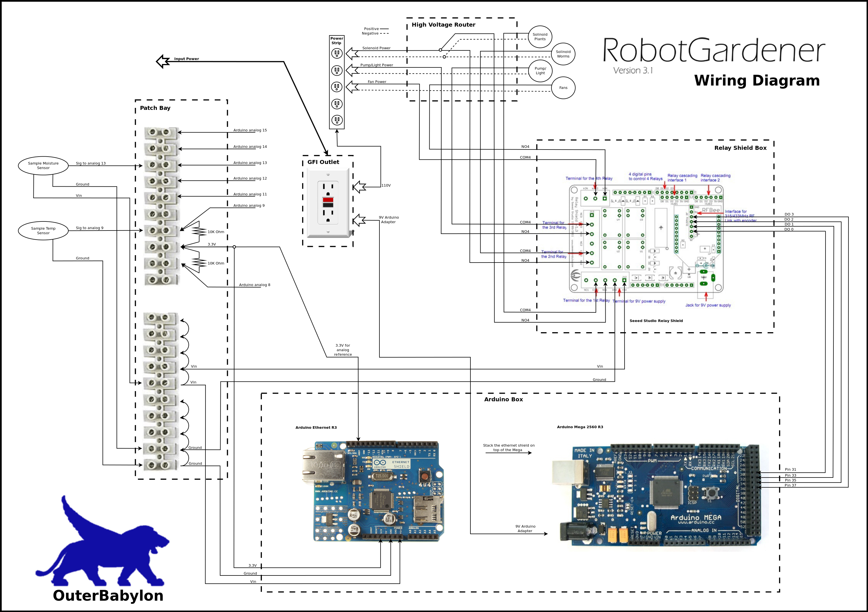
Task: Click the Wiring Diagram heading
Action: (x=757, y=80)
